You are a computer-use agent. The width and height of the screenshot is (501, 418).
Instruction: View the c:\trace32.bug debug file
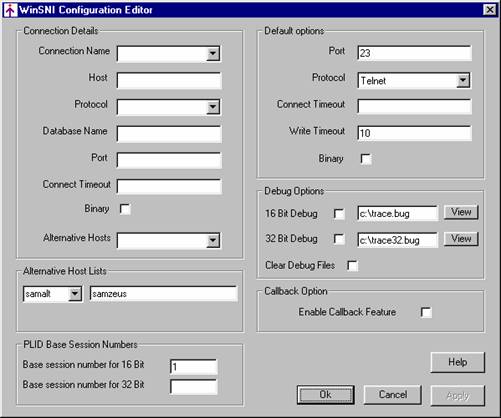point(461,239)
